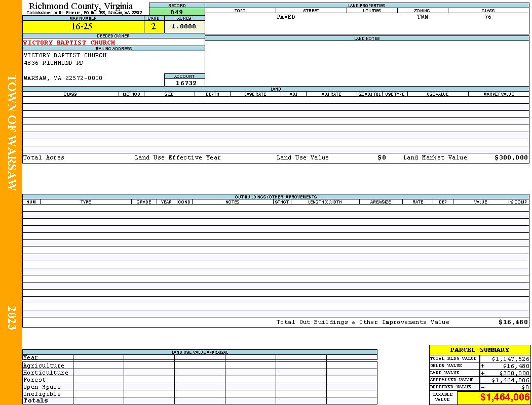Click the SZ ADJ TBL column header
The image size is (532, 405).
pos(369,94)
